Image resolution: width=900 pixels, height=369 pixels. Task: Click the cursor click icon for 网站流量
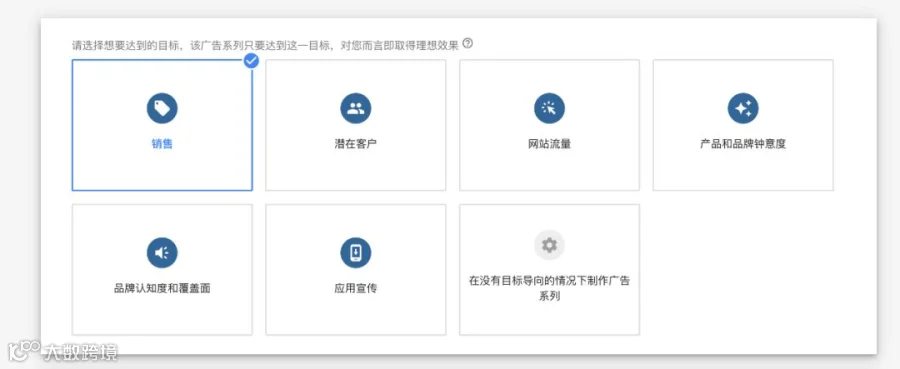[549, 108]
